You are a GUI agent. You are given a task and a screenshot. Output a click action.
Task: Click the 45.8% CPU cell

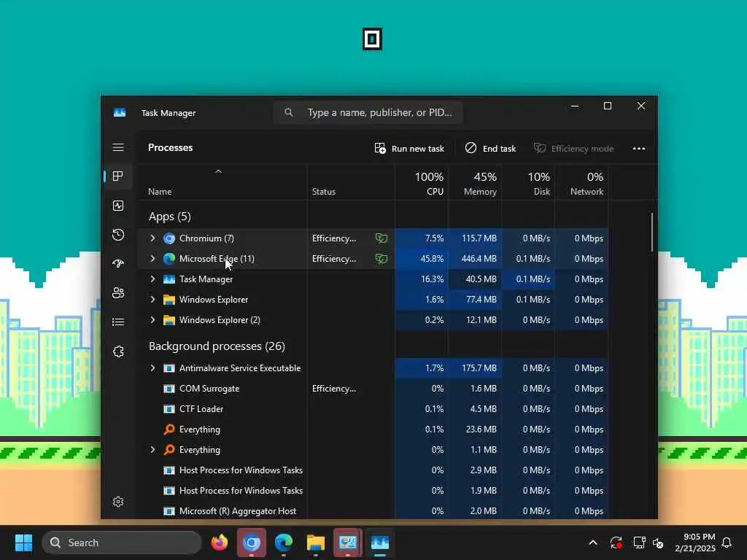point(421,259)
